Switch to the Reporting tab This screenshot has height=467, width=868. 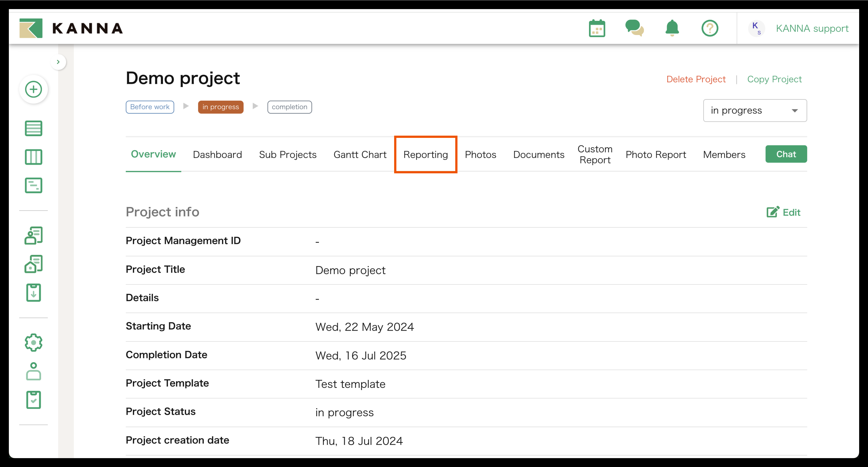pos(425,154)
